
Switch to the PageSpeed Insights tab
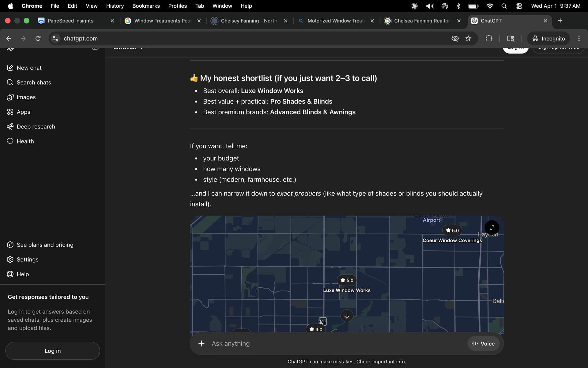click(x=70, y=21)
